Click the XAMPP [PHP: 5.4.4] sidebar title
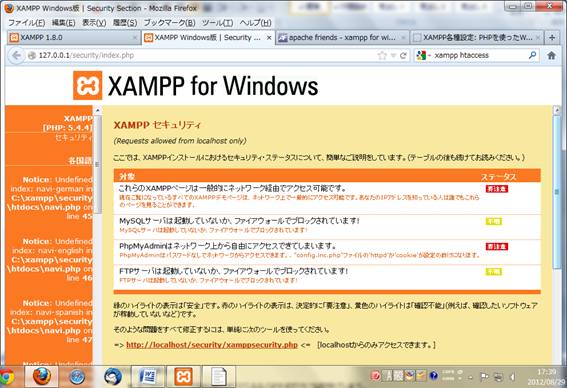 coord(68,123)
